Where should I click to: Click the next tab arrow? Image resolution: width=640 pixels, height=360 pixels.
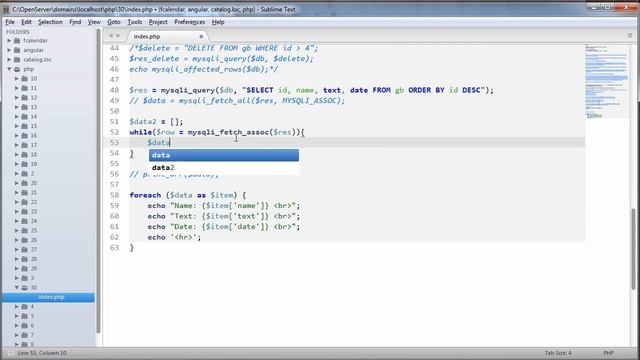click(118, 36)
